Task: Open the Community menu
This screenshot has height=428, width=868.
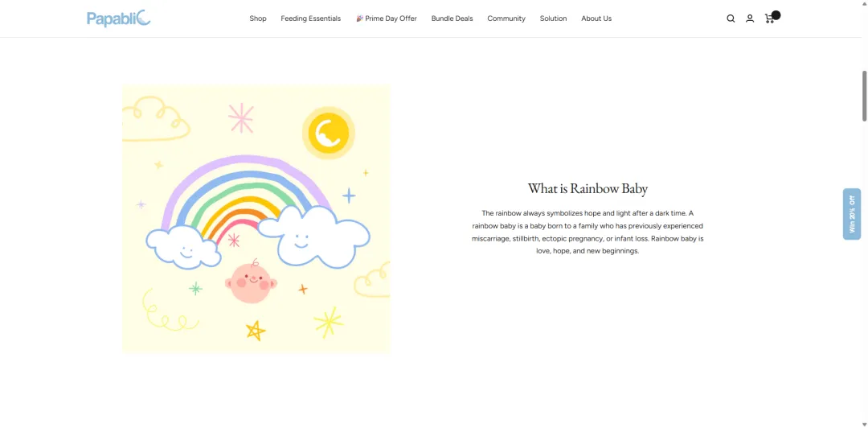Action: [x=506, y=19]
